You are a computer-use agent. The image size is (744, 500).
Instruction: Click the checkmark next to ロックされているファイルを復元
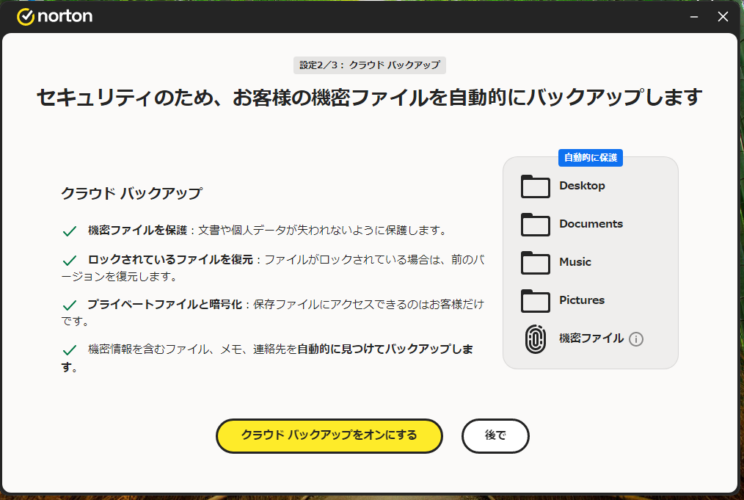click(x=70, y=260)
